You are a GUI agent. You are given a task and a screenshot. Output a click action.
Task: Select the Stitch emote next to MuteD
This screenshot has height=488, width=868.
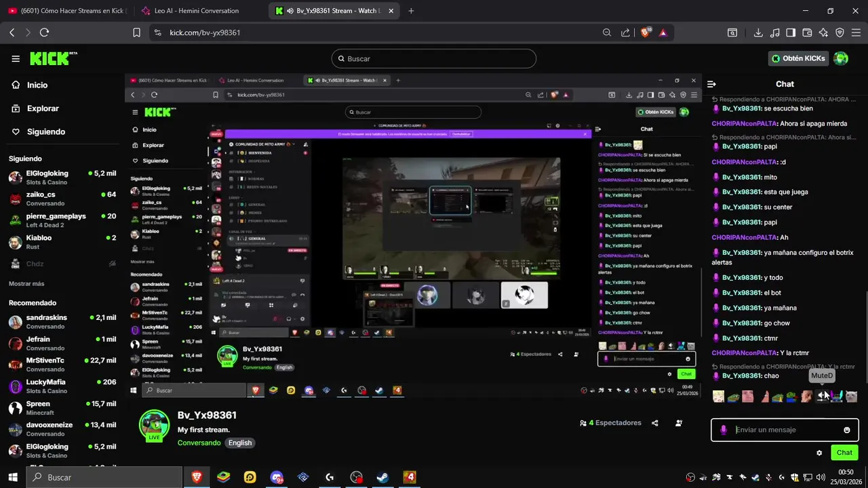(x=836, y=396)
